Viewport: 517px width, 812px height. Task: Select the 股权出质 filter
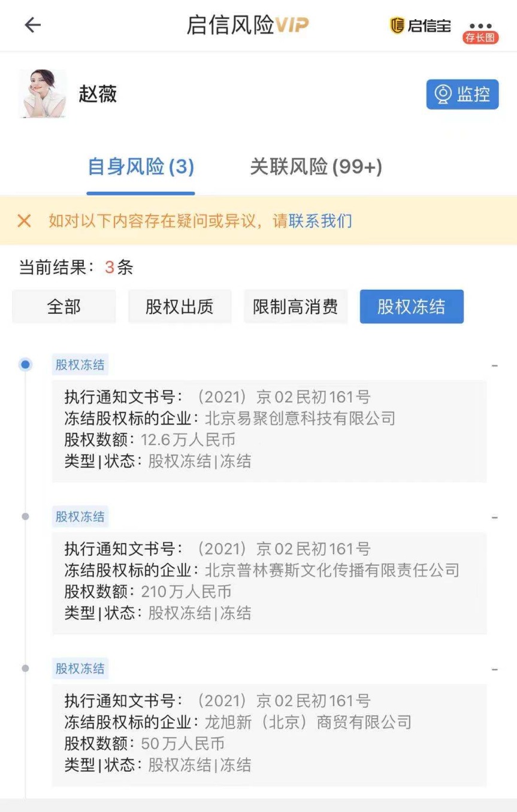coord(180,307)
